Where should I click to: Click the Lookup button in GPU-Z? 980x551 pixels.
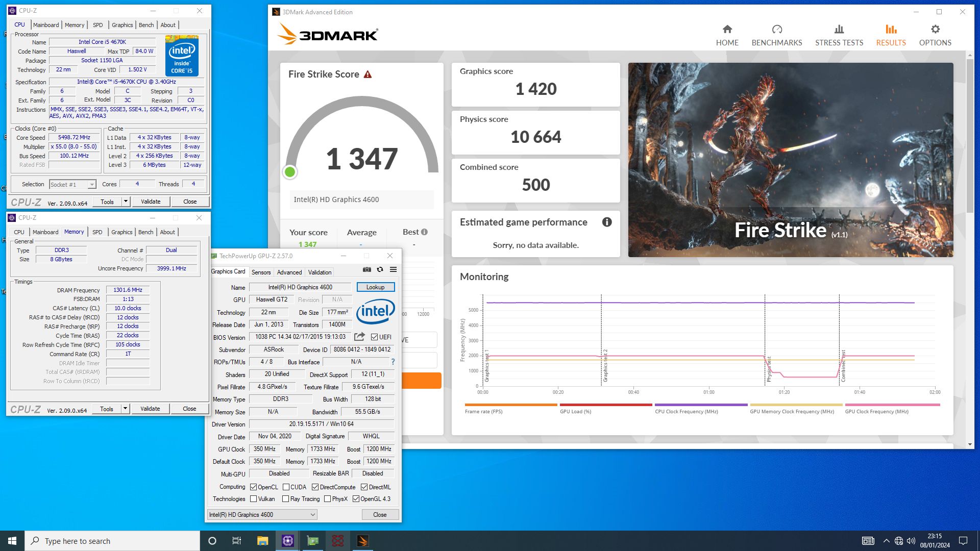[x=376, y=287]
